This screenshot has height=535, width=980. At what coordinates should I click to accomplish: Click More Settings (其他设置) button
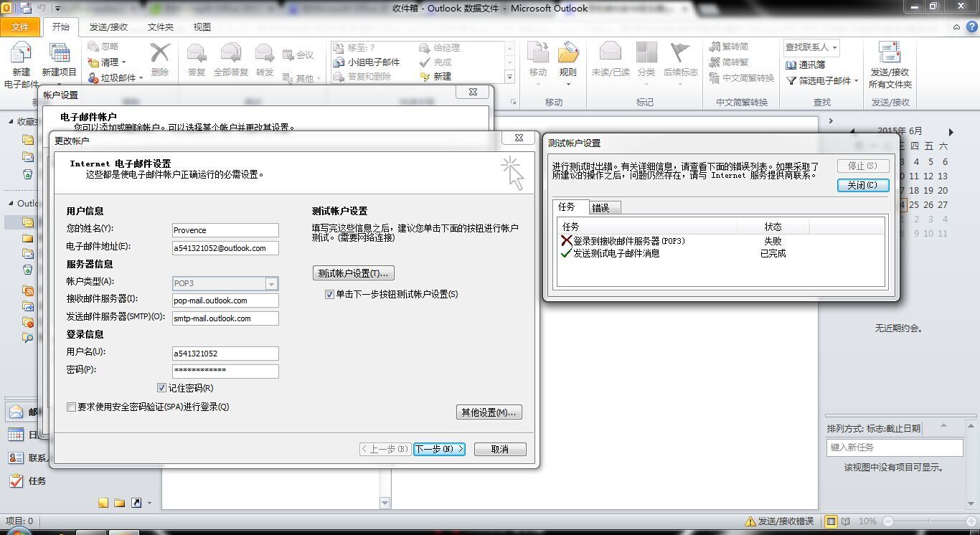(x=489, y=412)
